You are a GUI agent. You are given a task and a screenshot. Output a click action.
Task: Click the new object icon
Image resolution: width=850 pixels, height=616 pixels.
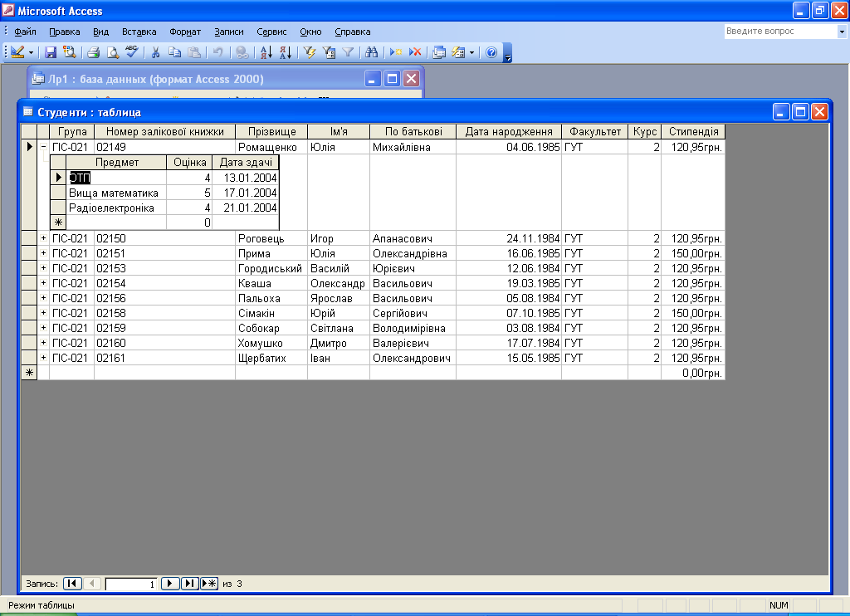[458, 52]
